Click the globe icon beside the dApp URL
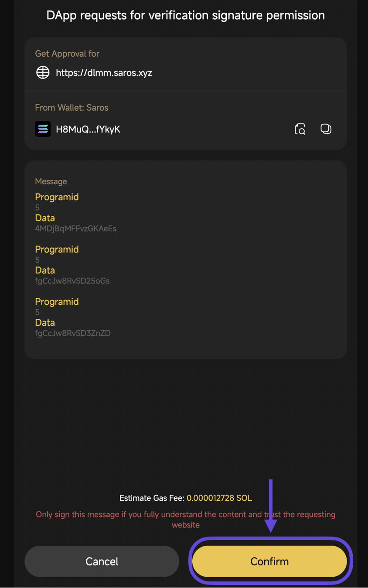 [x=43, y=72]
